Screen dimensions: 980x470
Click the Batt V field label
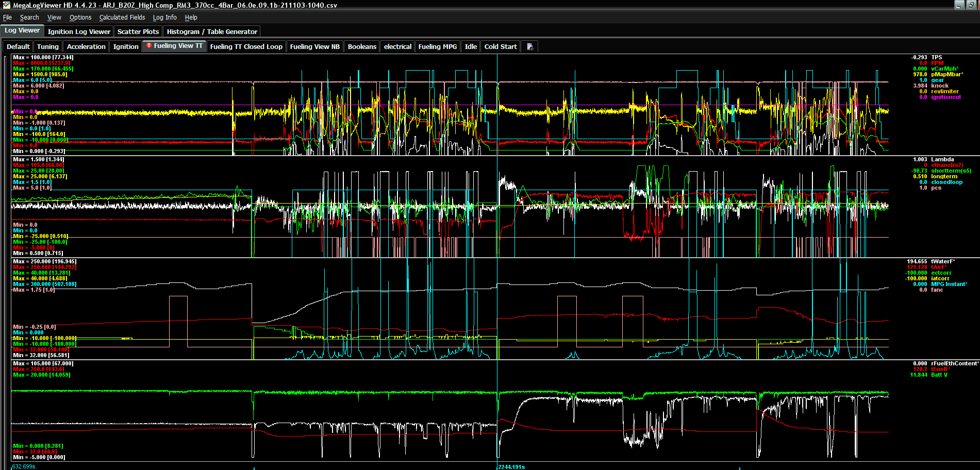939,375
